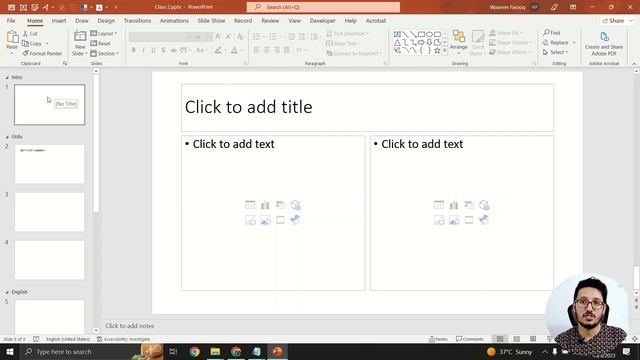
Task: Collapse the ribbon with the chevron
Action: pyautogui.click(x=634, y=64)
